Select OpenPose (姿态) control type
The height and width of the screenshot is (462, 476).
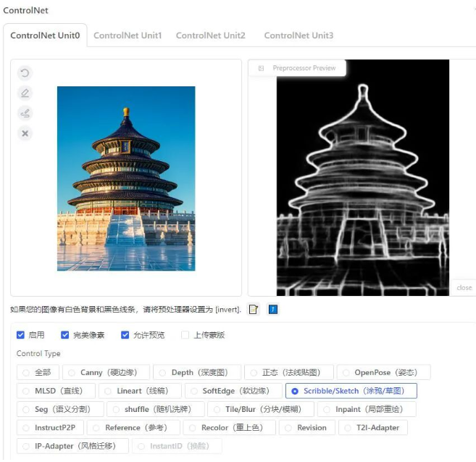[384, 372]
